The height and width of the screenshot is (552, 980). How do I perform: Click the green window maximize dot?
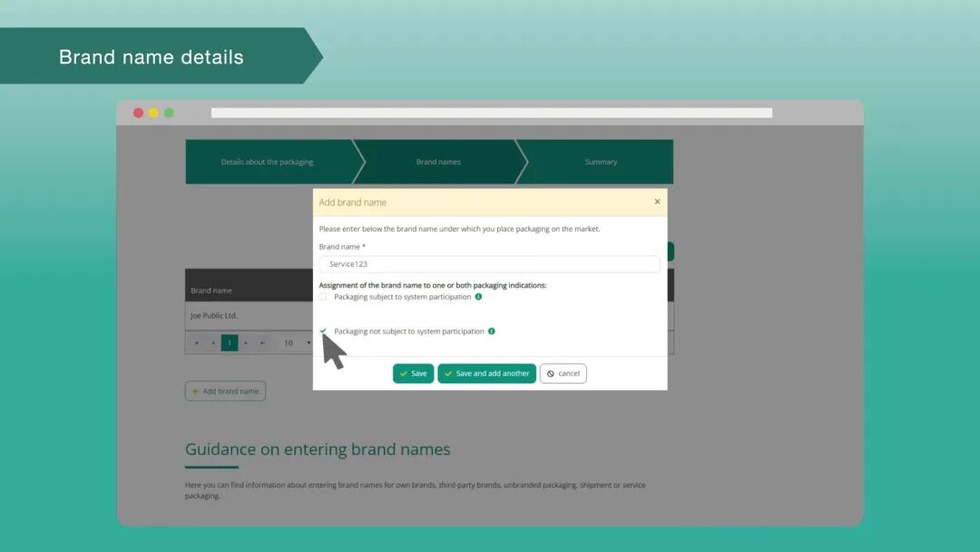[169, 113]
